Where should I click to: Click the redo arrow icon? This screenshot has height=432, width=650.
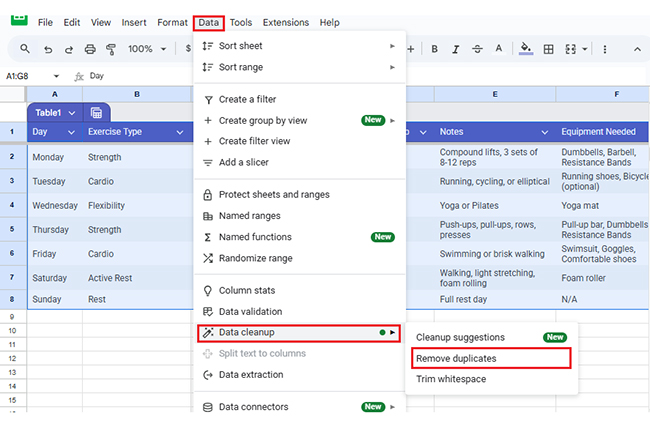coord(68,49)
